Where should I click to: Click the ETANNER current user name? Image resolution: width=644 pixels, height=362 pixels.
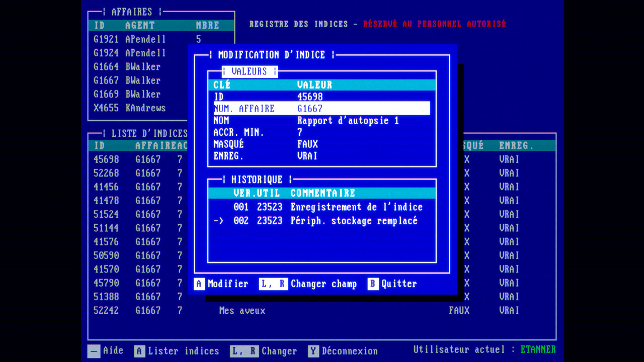pos(538,349)
